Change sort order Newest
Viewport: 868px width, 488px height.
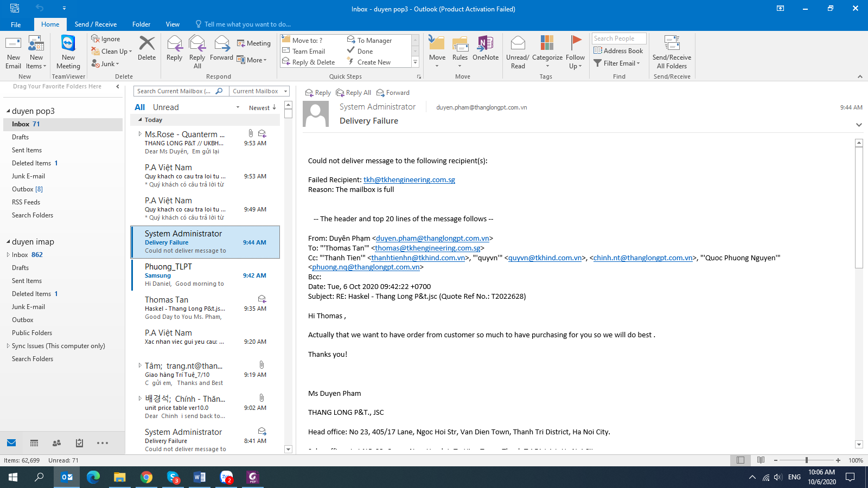click(263, 108)
